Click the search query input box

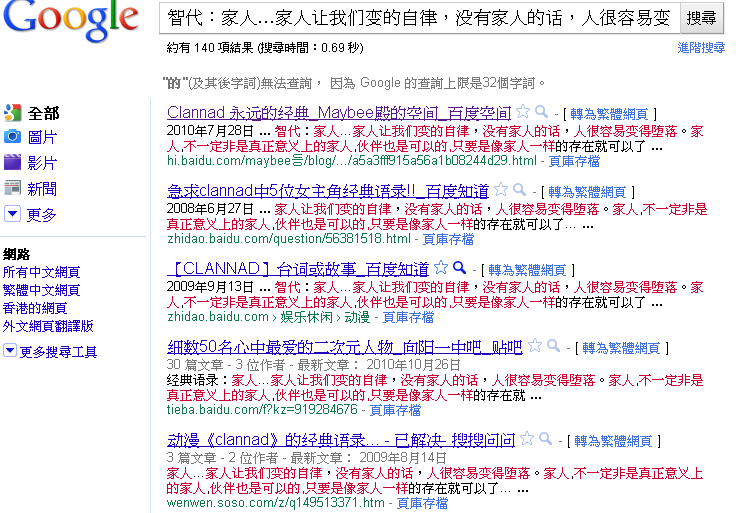point(420,18)
